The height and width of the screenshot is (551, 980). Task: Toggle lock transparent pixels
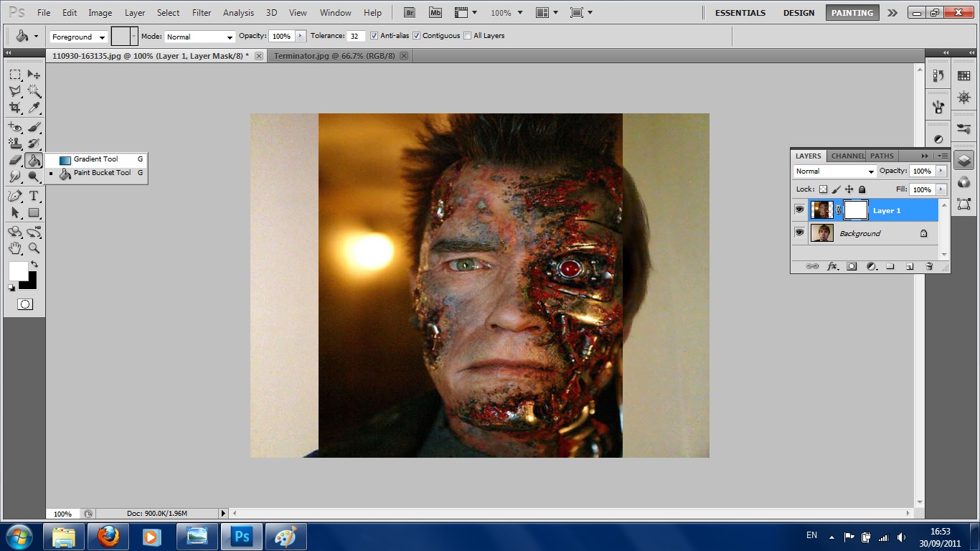click(x=823, y=189)
